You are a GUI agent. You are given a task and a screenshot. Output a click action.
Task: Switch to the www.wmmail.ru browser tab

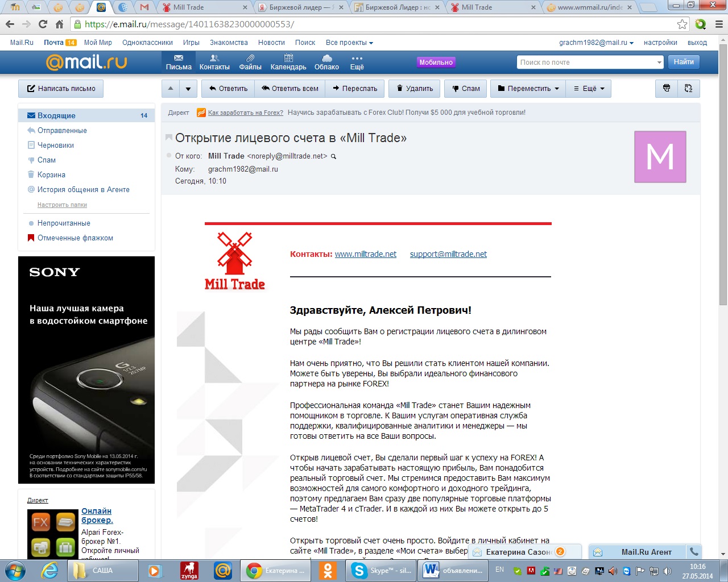[x=589, y=7]
